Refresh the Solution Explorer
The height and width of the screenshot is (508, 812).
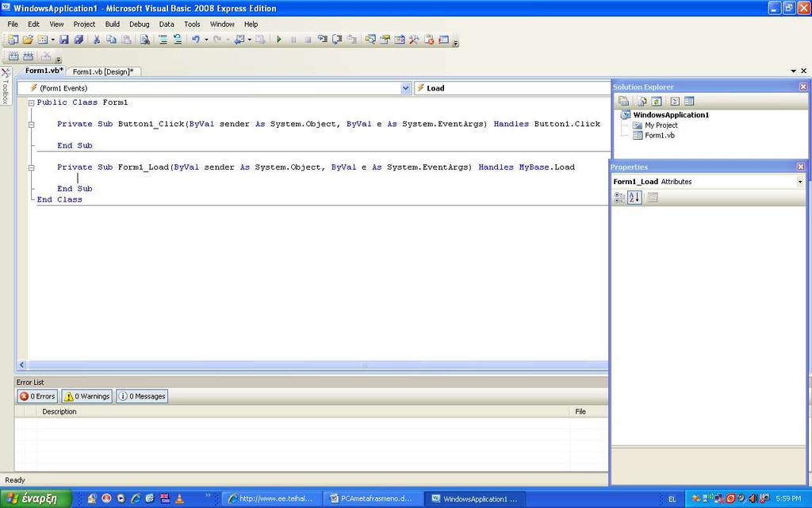pyautogui.click(x=657, y=101)
